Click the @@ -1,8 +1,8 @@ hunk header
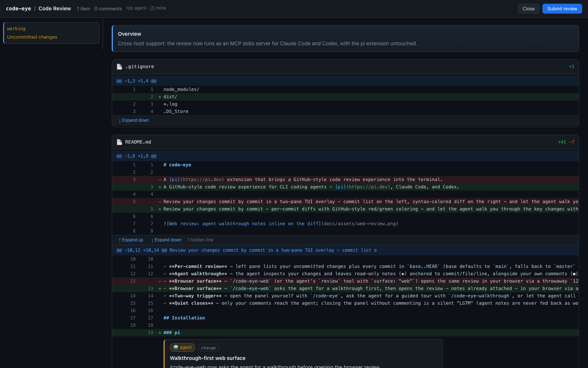588x368 pixels. 345,156
